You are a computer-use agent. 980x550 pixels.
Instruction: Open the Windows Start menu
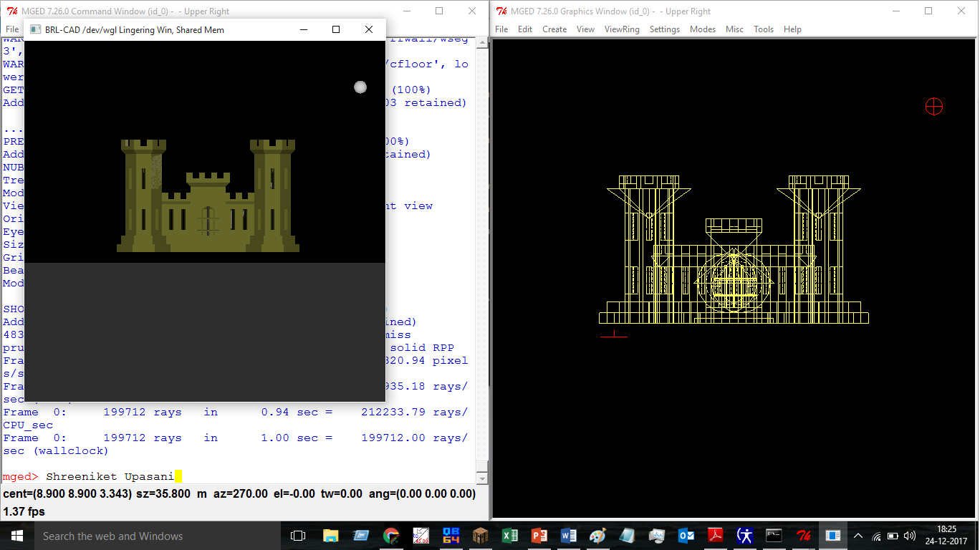(17, 536)
